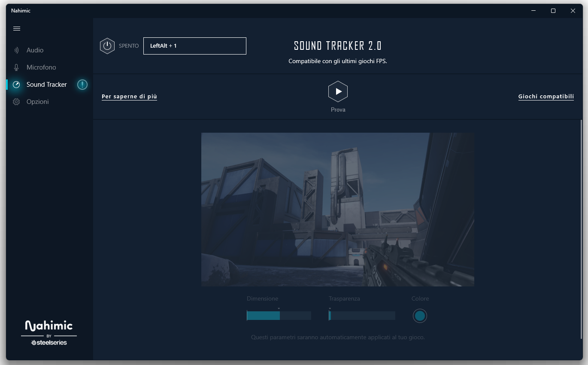The width and height of the screenshot is (588, 365).
Task: Click the Opzioni gear icon
Action: [16, 102]
